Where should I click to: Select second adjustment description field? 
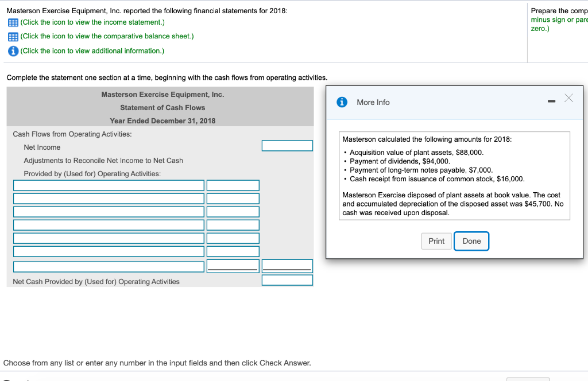coord(109,199)
